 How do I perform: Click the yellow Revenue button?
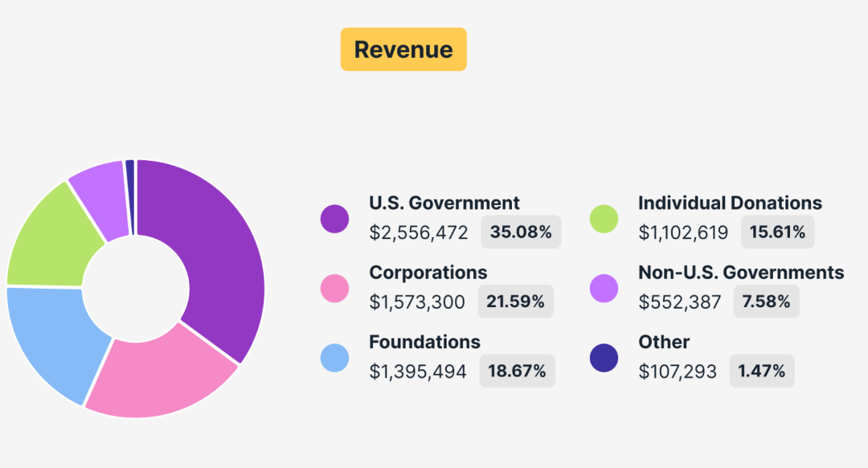point(403,50)
